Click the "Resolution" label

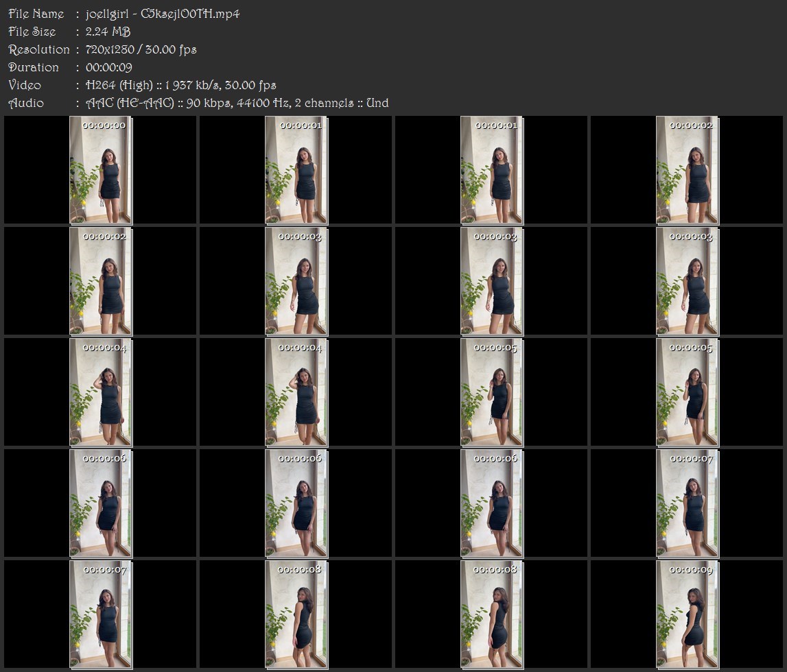coord(39,49)
